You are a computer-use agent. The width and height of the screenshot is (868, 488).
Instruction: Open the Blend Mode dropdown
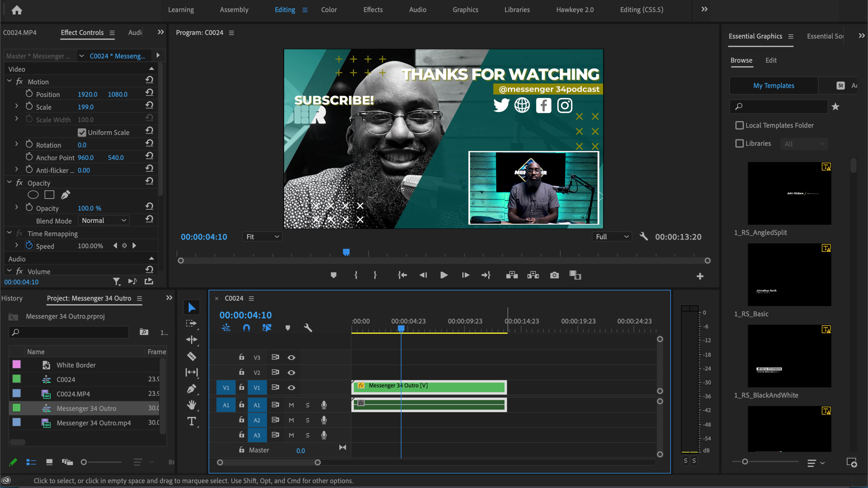tap(103, 220)
